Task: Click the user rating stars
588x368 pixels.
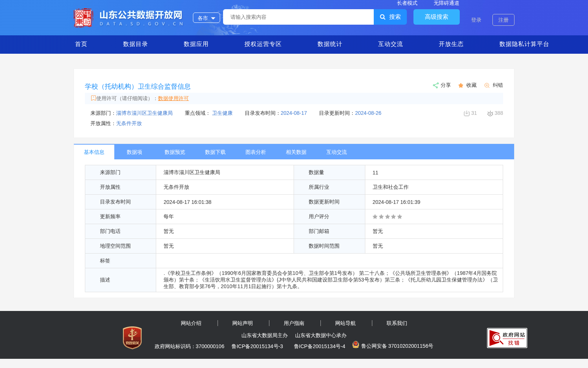Action: (x=387, y=217)
